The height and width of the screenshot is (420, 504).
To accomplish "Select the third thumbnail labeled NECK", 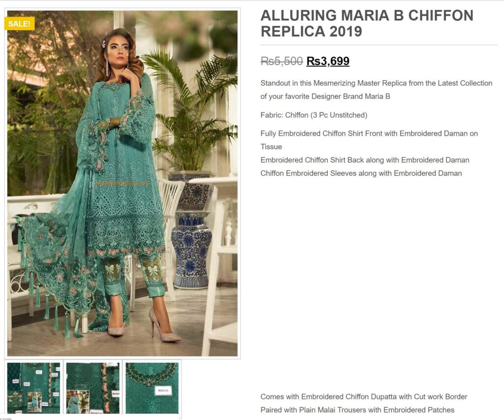I will pyautogui.click(x=152, y=388).
